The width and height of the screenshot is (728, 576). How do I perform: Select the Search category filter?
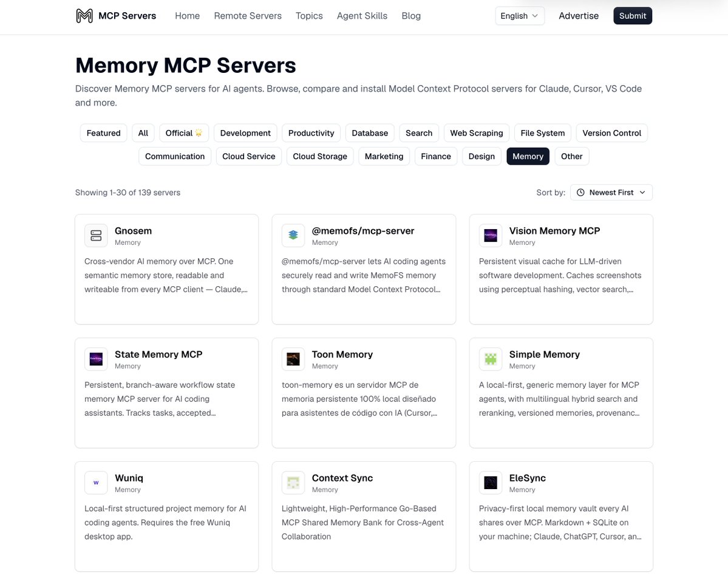419,133
